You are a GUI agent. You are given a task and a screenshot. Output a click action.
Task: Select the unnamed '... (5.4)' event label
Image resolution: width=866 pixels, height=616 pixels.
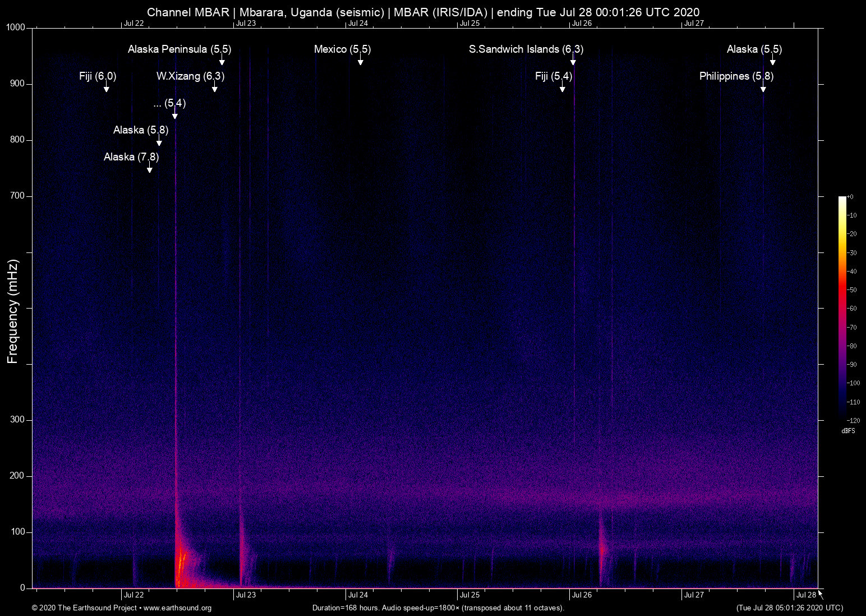169,103
